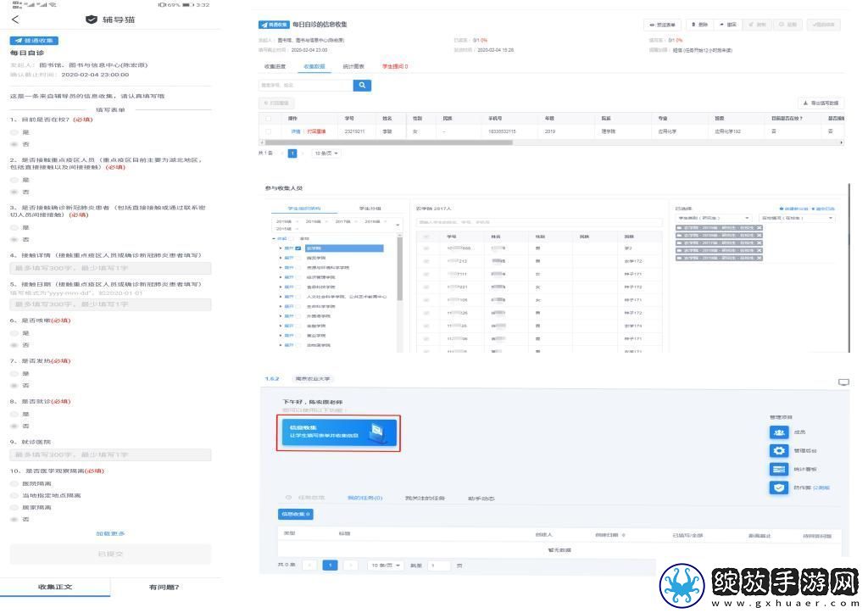Expand the highlighted college tree node
This screenshot has width=868, height=613.
click(281, 248)
